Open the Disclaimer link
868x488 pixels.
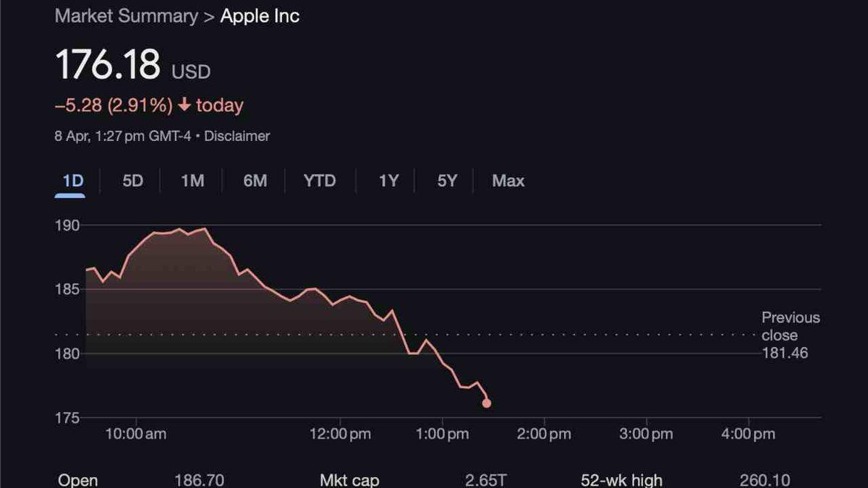[237, 136]
